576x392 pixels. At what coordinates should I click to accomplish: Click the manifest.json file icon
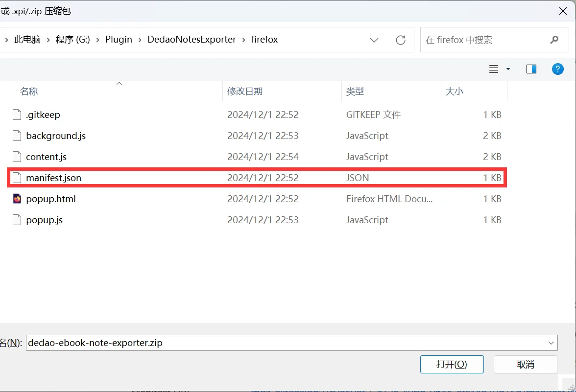[17, 178]
